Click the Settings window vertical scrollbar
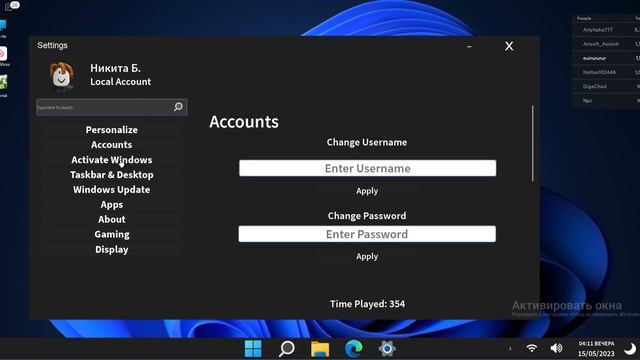Screen dimensions: 640x360 point(533,143)
